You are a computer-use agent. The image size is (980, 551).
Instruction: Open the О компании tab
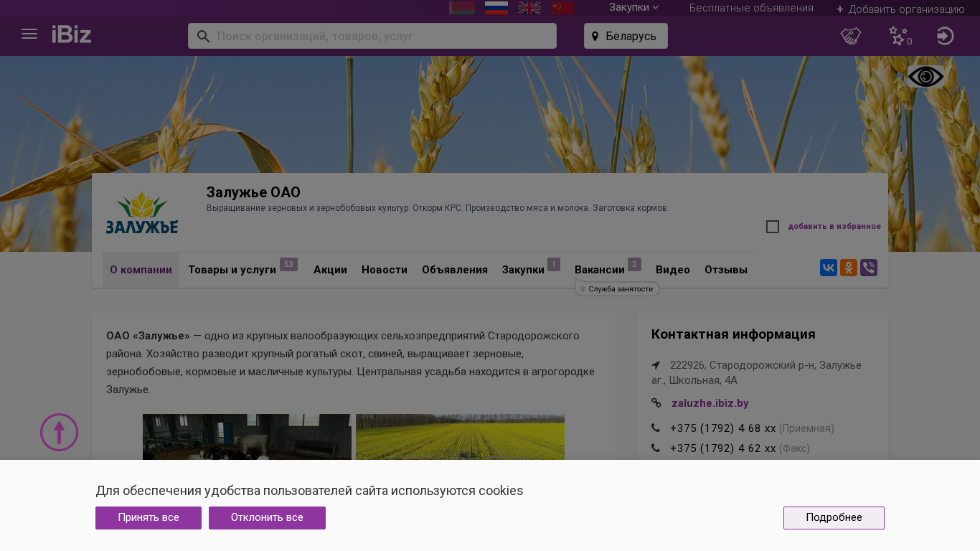tap(141, 270)
